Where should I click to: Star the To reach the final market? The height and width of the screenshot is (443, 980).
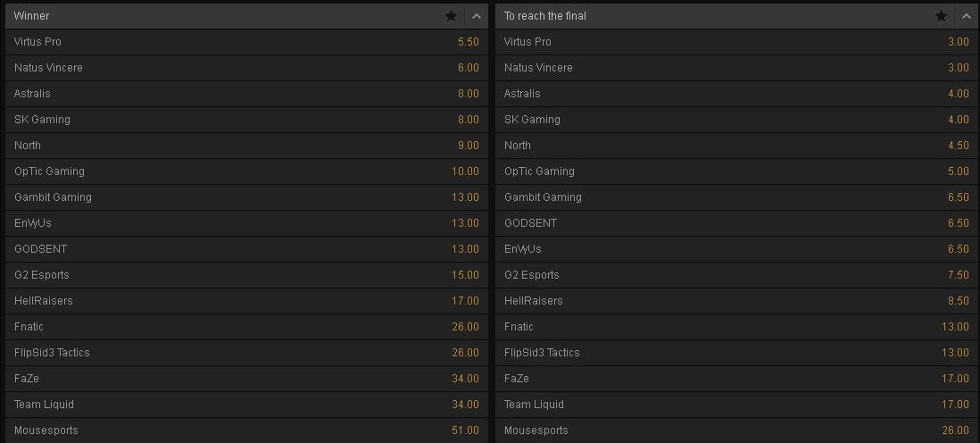pyautogui.click(x=942, y=16)
